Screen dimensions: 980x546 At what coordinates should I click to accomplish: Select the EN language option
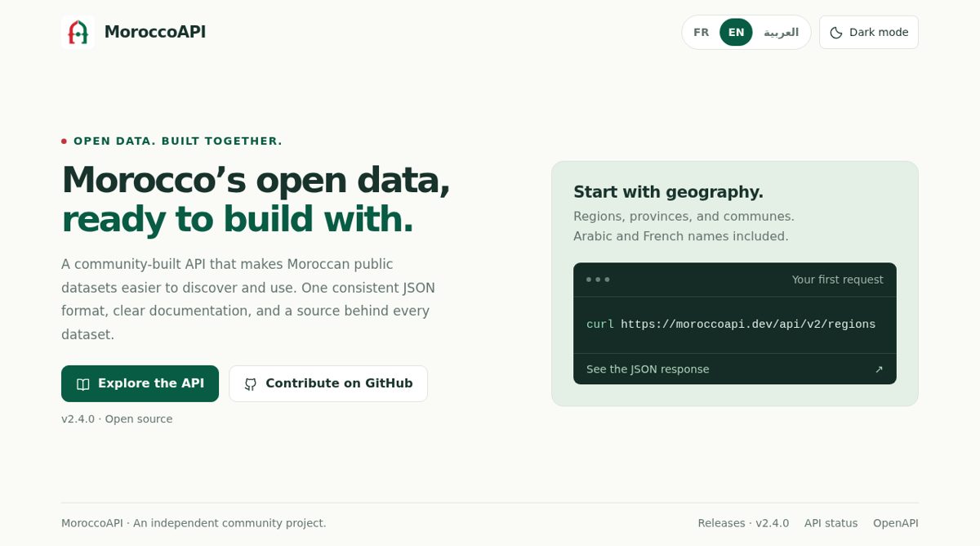(736, 33)
